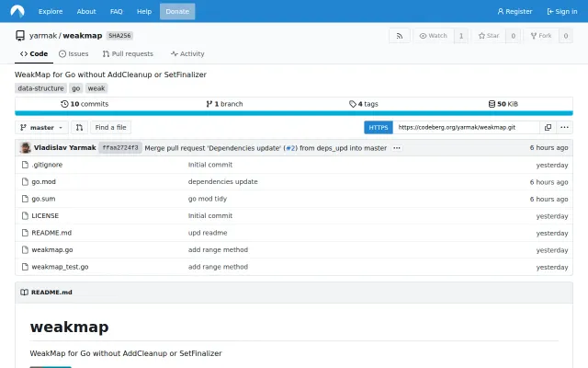
Task: Open the Activity tab
Action: tap(187, 53)
